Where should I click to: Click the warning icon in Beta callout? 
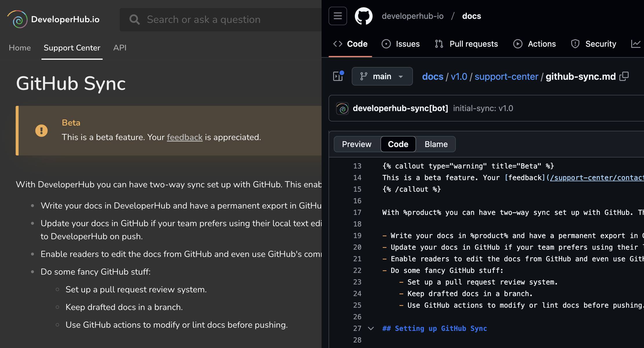tap(41, 130)
